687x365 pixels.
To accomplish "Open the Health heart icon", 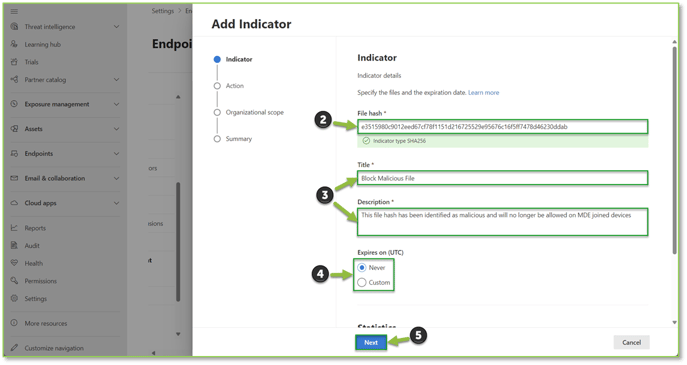I will [14, 263].
